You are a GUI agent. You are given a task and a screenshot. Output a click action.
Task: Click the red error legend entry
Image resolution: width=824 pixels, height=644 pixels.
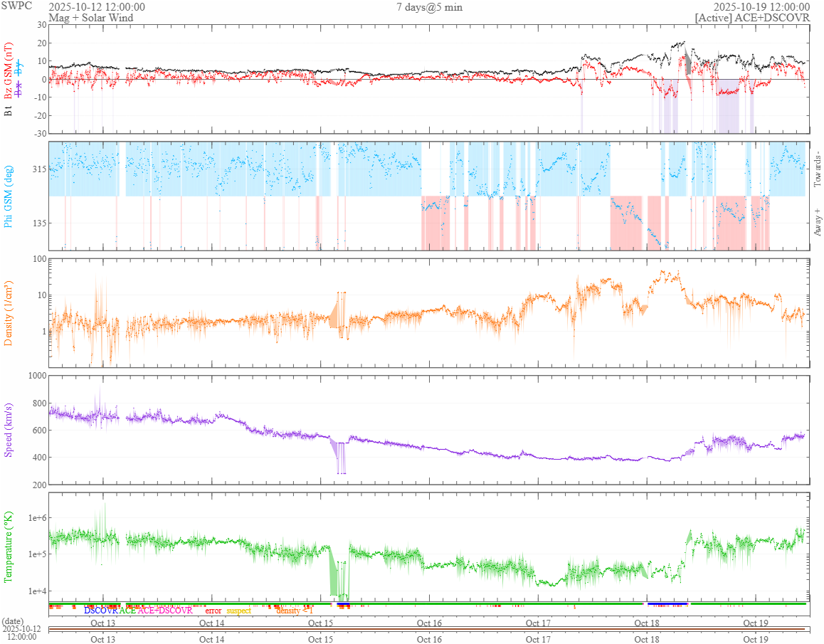click(x=213, y=611)
